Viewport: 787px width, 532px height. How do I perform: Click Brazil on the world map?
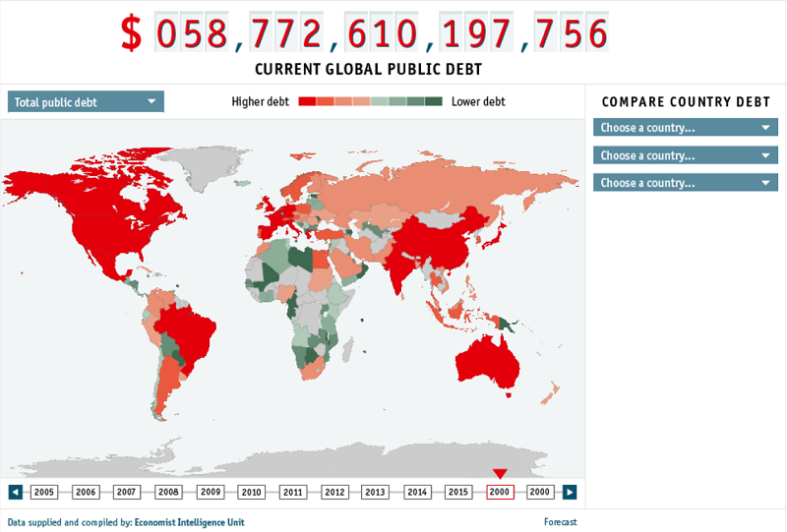click(x=188, y=333)
